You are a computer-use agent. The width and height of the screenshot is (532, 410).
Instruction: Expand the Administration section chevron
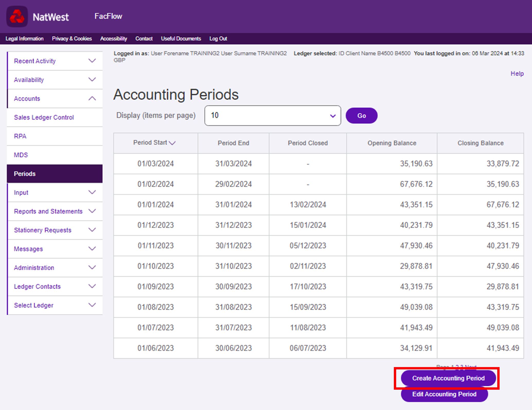(x=92, y=267)
